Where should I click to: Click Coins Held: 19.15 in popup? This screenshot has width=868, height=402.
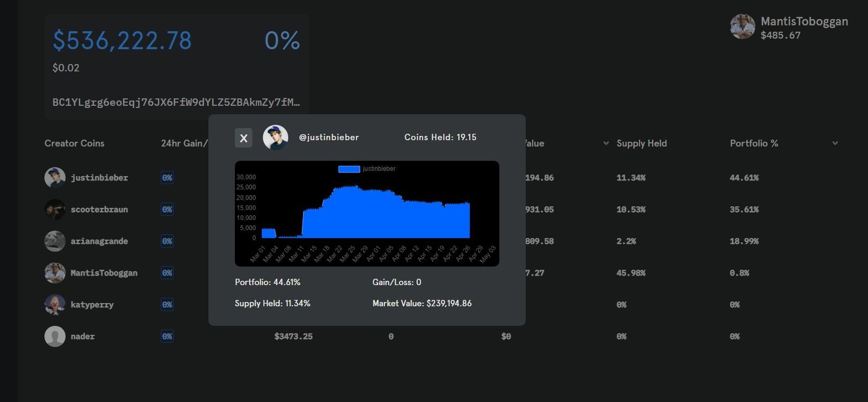pyautogui.click(x=441, y=137)
